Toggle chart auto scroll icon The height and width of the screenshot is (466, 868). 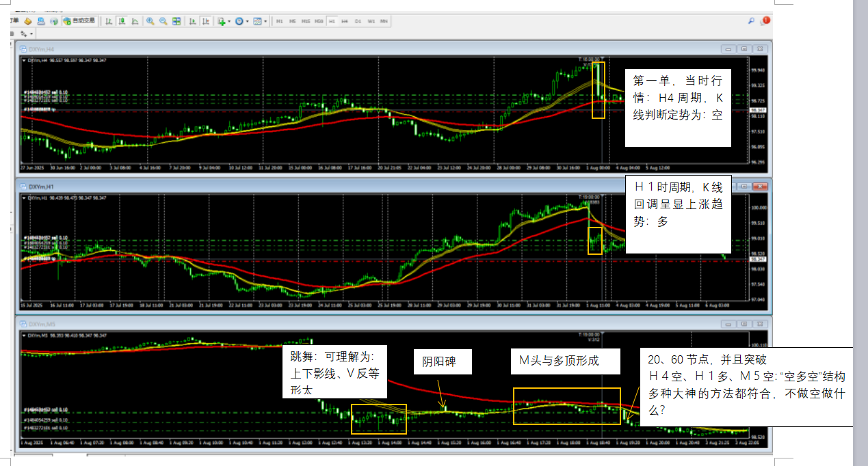point(192,21)
